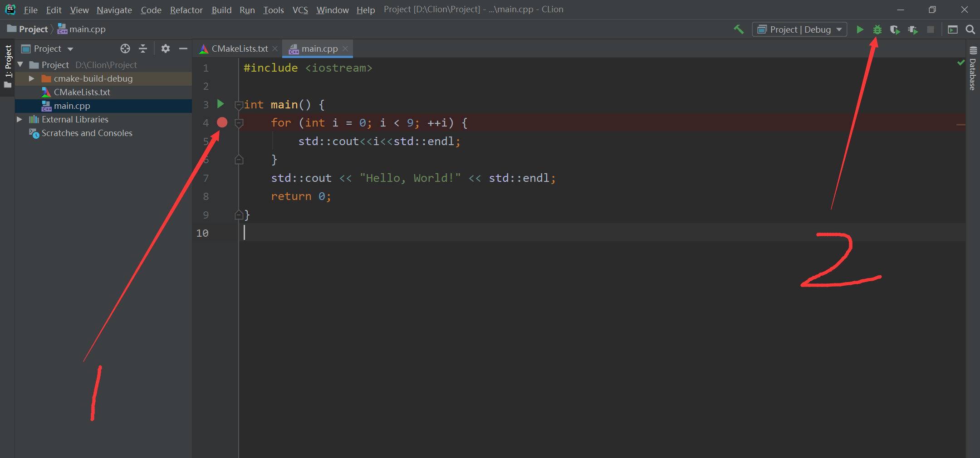
Task: Minimize the CLion window
Action: tap(901, 10)
